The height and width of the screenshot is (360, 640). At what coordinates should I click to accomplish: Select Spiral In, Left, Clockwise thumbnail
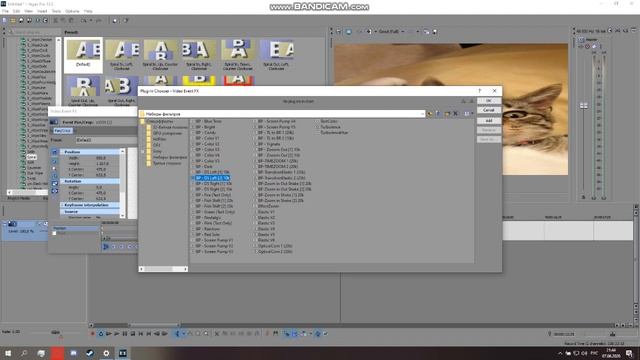(122, 54)
